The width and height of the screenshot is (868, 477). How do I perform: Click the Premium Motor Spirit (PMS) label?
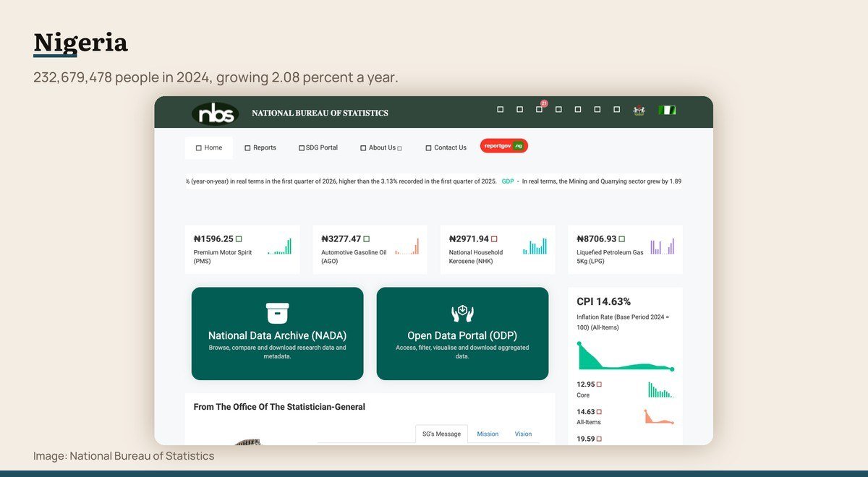[223, 257]
